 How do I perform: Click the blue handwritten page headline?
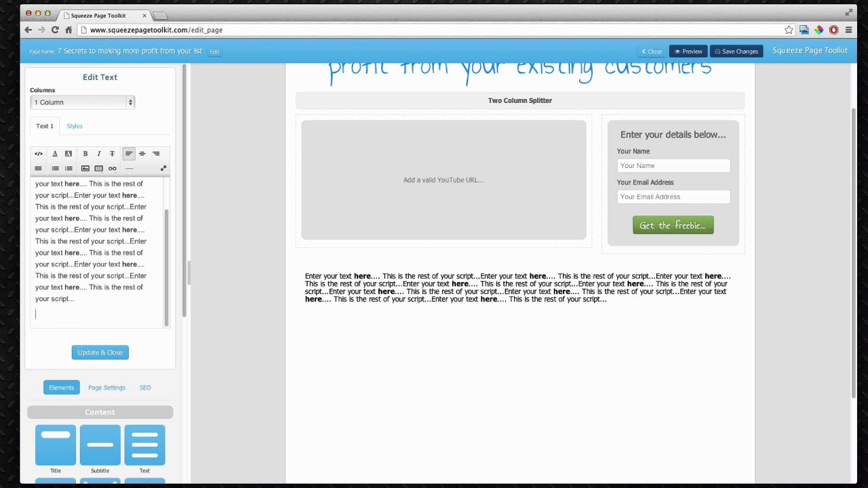pyautogui.click(x=520, y=70)
